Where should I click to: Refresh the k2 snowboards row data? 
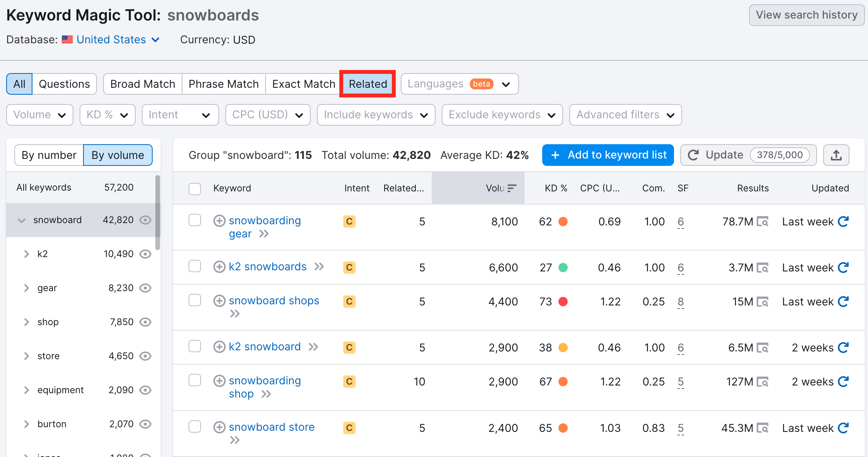(x=843, y=268)
